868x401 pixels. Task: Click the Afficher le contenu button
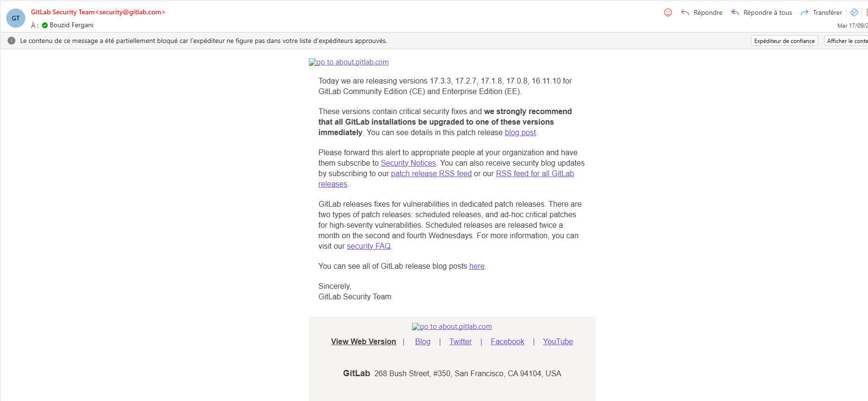[847, 41]
